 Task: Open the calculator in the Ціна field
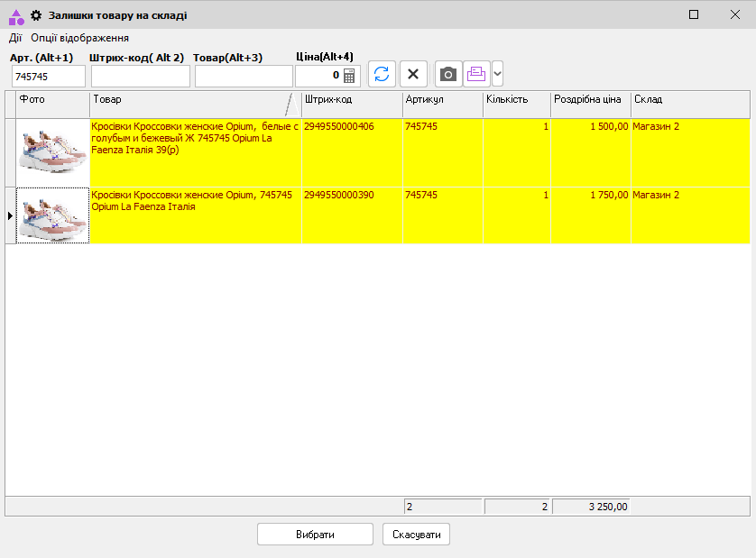click(x=349, y=76)
